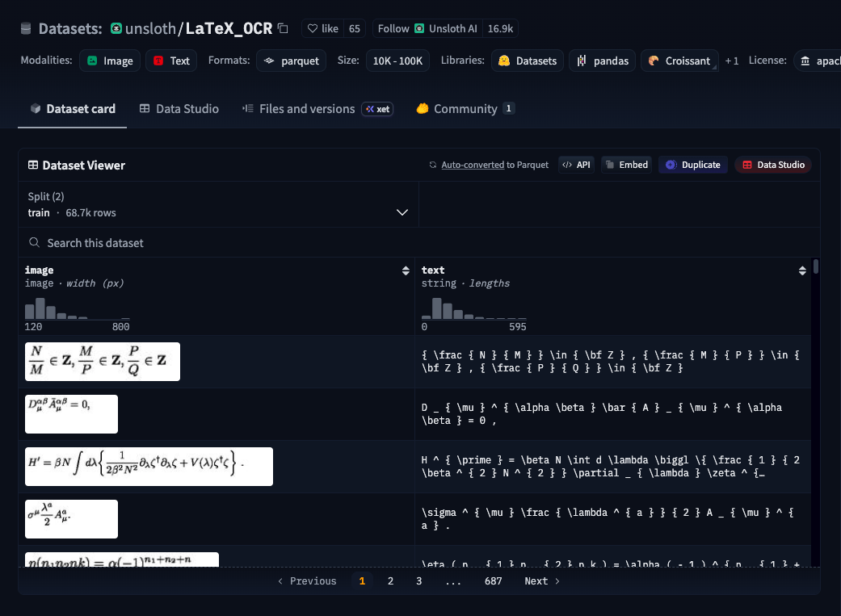Click the Embed icon button

[x=626, y=165]
